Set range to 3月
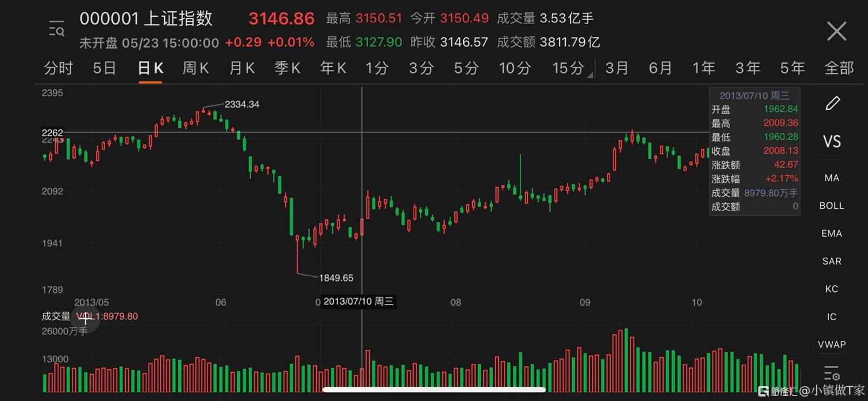868x401 pixels. coord(617,68)
